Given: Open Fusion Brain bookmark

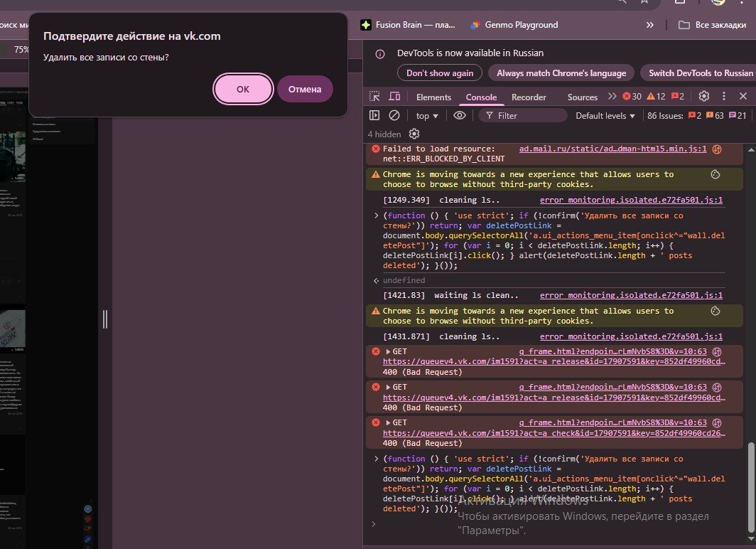Looking at the screenshot, I should (x=408, y=25).
